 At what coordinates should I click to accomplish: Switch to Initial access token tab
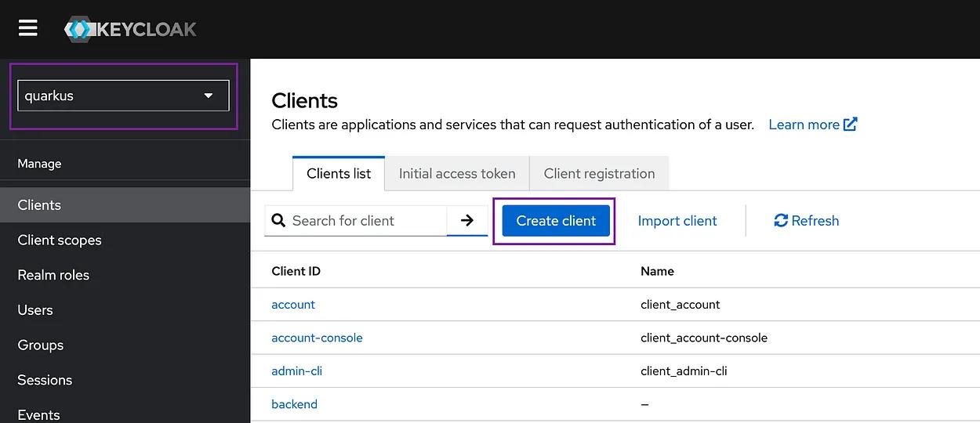pos(457,174)
